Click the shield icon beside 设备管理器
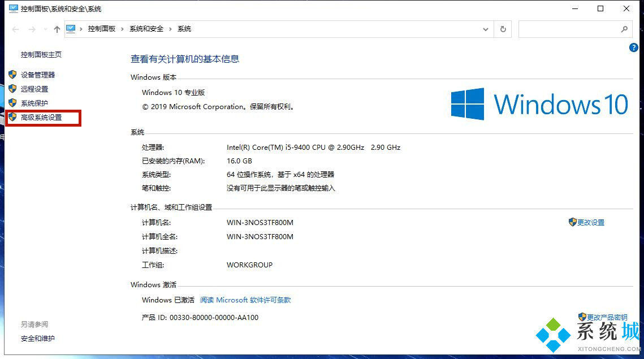Image resolution: width=644 pixels, height=359 pixels. pyautogui.click(x=13, y=75)
